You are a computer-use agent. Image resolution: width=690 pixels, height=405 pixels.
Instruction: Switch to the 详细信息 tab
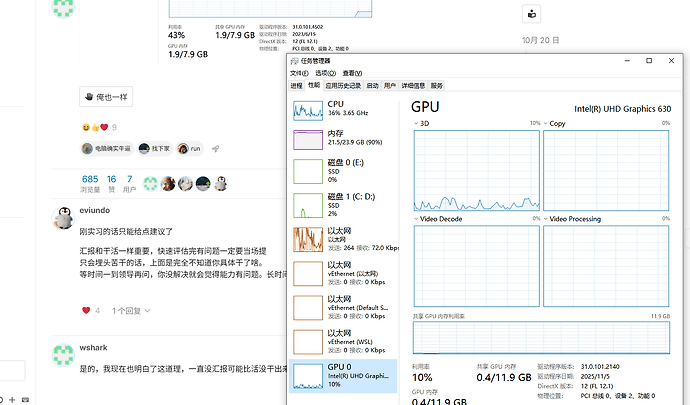click(413, 85)
